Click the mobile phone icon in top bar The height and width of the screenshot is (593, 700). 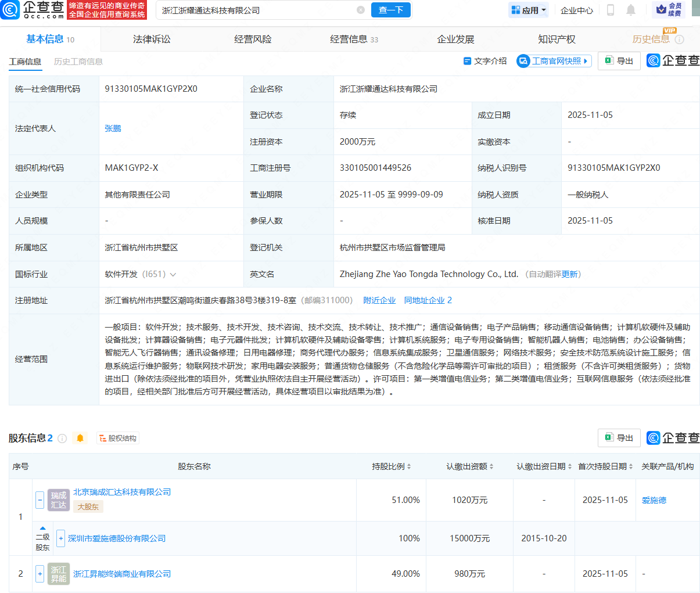609,10
